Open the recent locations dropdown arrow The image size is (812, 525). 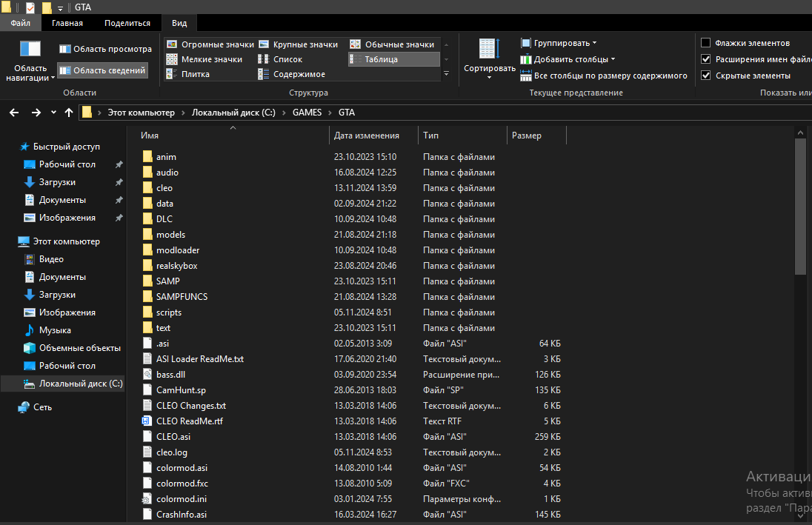tap(53, 113)
